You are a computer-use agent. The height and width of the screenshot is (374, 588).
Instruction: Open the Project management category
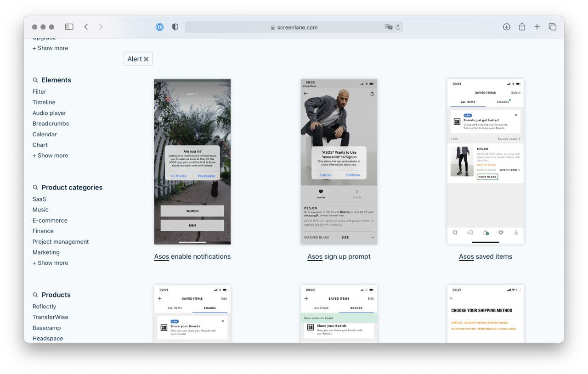pyautogui.click(x=61, y=242)
